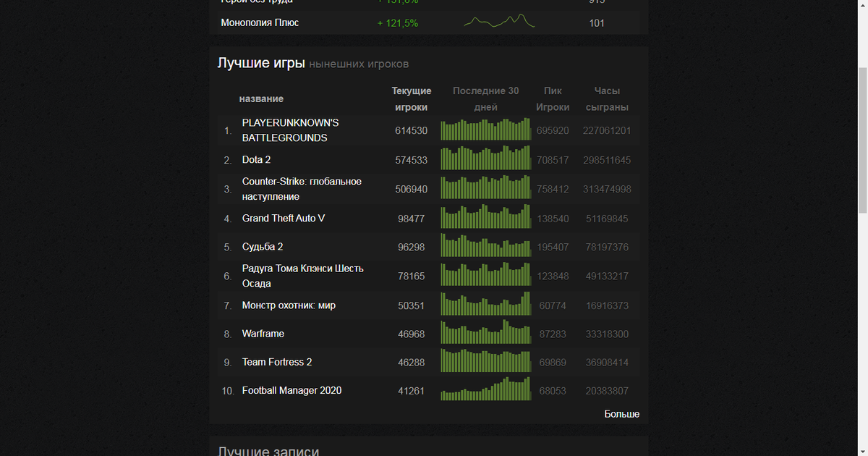This screenshot has width=868, height=456.
Task: Click the Больше link
Action: [622, 414]
